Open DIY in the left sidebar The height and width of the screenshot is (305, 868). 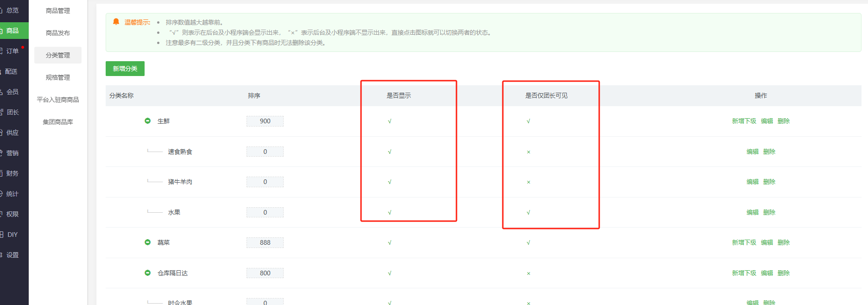click(x=13, y=235)
